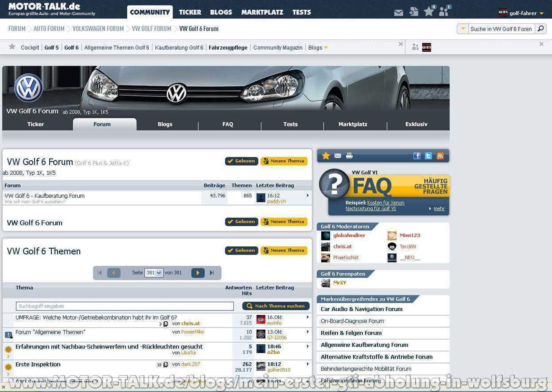Open the Car Audio & Navigation Forum link
The height and width of the screenshot is (392, 552).
361,309
